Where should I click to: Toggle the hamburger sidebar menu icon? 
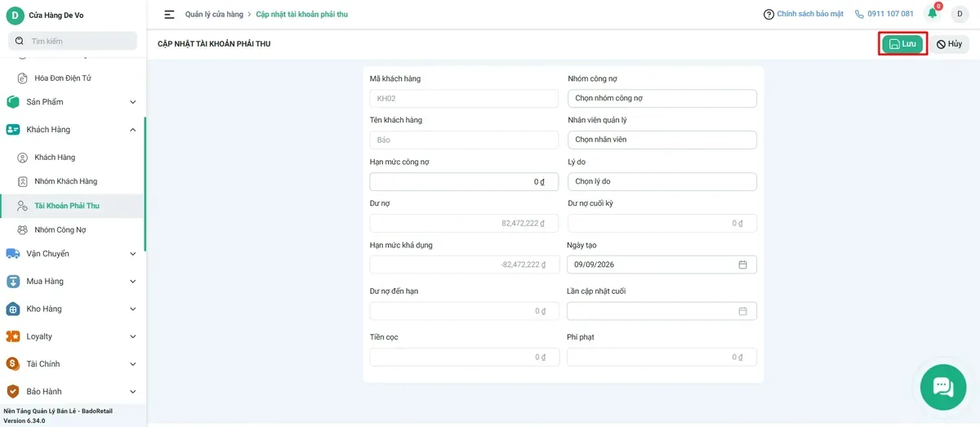pos(169,14)
